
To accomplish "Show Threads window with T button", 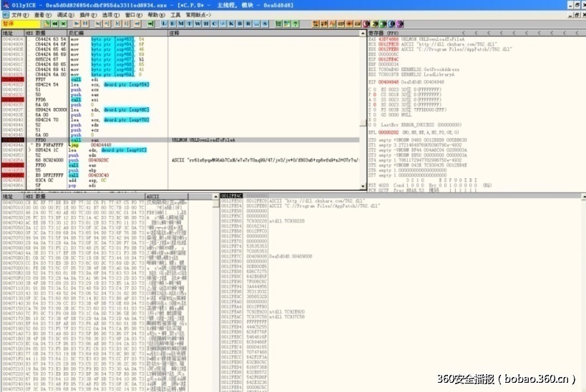I will pos(189,24).
